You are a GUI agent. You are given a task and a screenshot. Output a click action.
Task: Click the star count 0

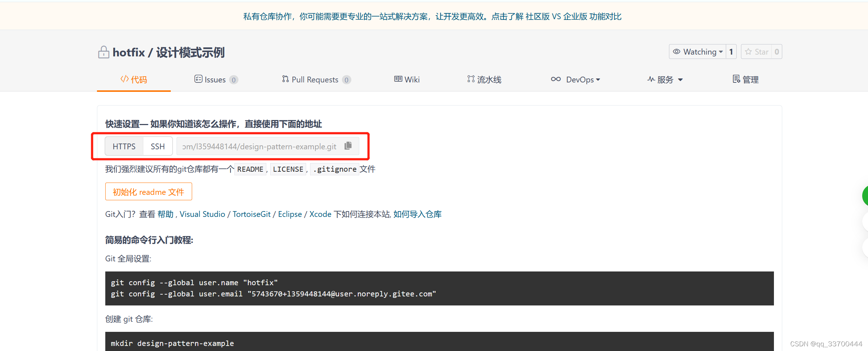point(777,52)
